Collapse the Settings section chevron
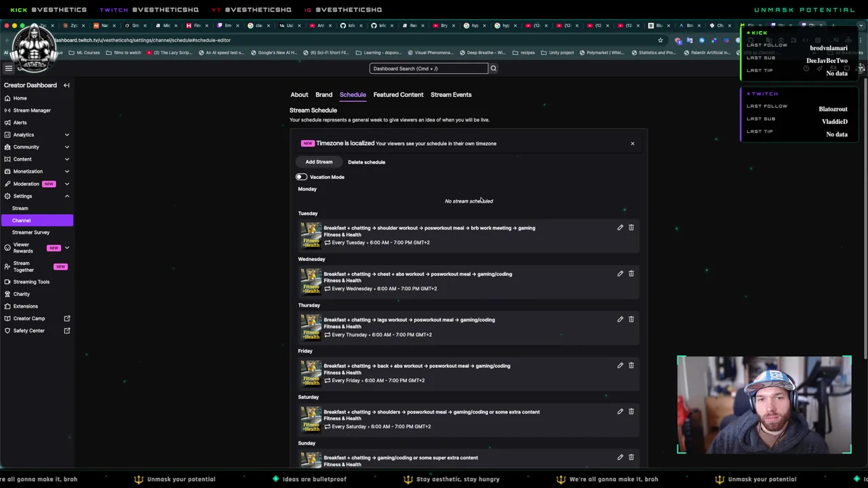 point(66,196)
